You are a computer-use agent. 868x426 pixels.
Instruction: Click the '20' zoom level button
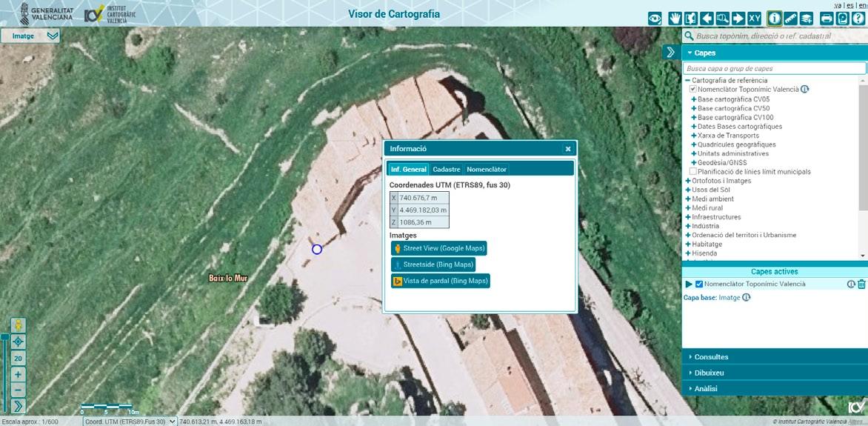(18, 359)
